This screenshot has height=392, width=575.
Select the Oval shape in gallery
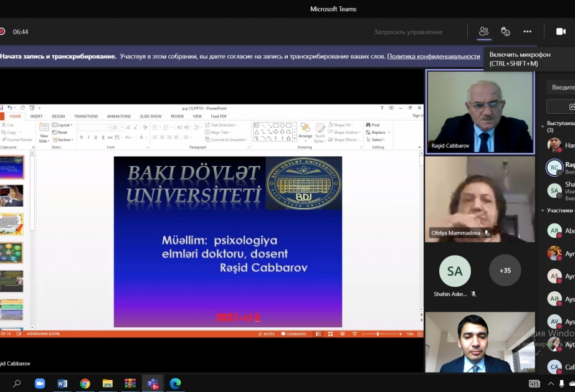point(282,125)
